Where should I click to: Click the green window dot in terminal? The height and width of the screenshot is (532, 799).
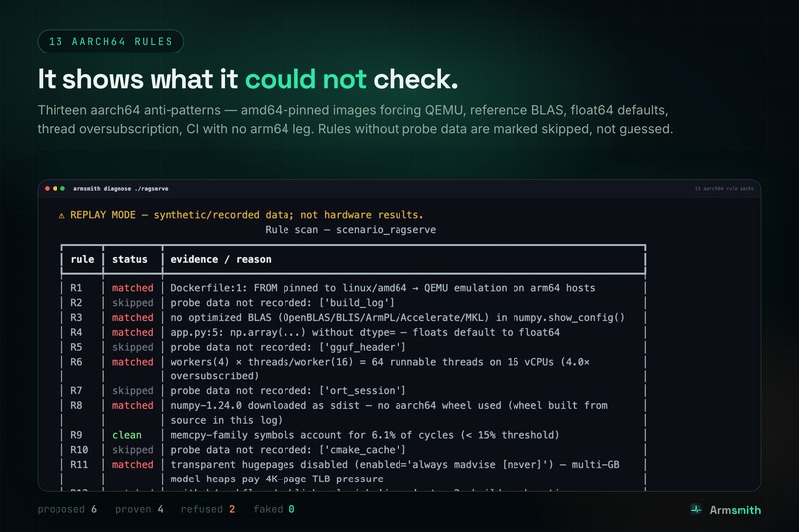coord(62,189)
